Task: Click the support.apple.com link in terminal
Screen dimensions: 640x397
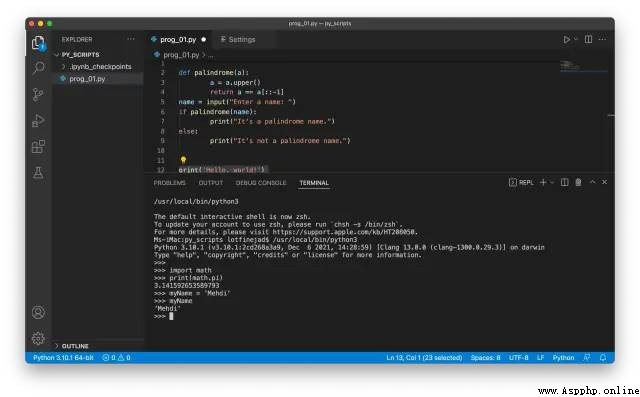Action: click(344, 232)
